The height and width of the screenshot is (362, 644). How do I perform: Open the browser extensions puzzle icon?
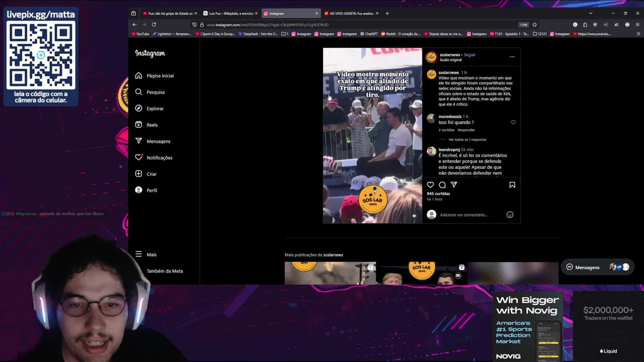[585, 25]
